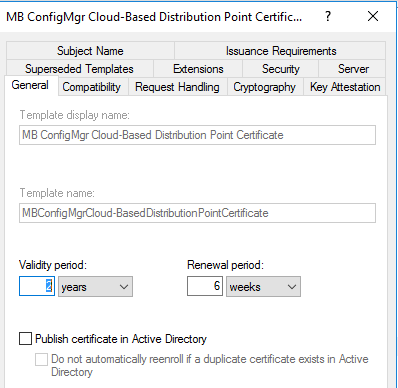
Task: Select the Extensions tab
Action: coord(198,69)
